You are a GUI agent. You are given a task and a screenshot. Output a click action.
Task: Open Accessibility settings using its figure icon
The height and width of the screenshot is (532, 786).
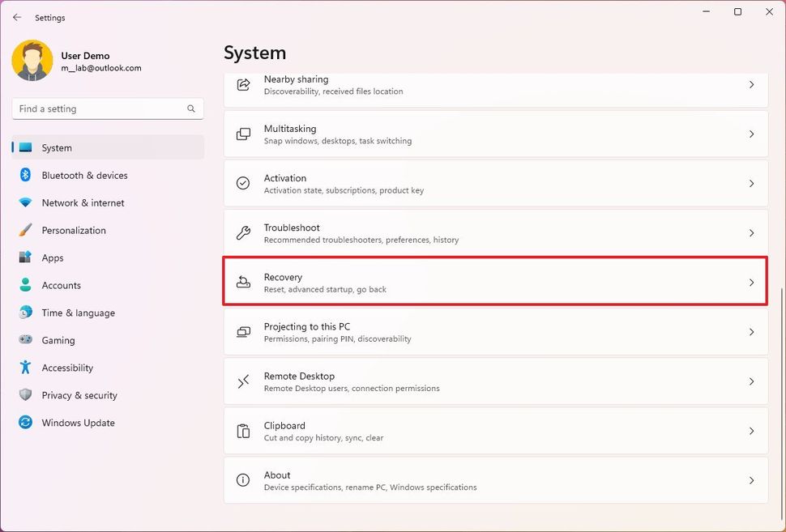(x=25, y=368)
